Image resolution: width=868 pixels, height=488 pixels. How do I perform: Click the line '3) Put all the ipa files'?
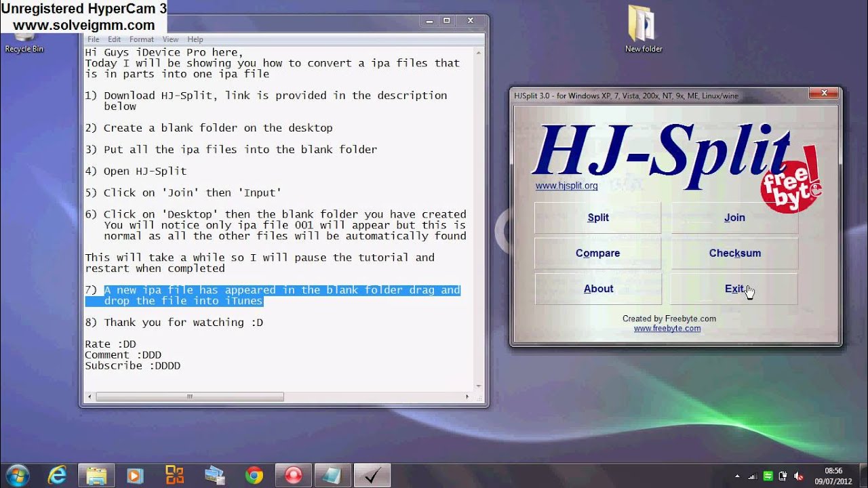click(231, 150)
